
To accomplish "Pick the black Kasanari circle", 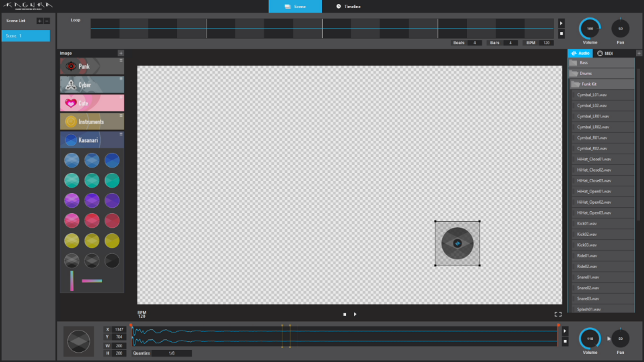I will pos(112,261).
